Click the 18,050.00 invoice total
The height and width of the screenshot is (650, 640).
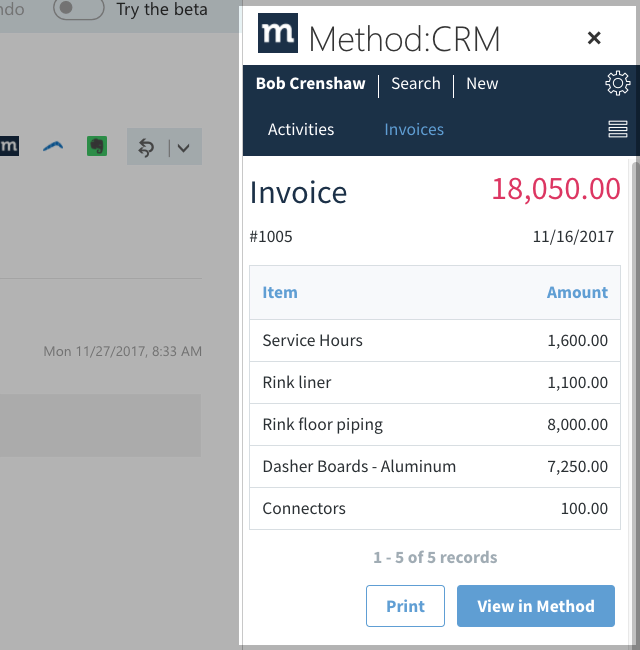point(556,189)
